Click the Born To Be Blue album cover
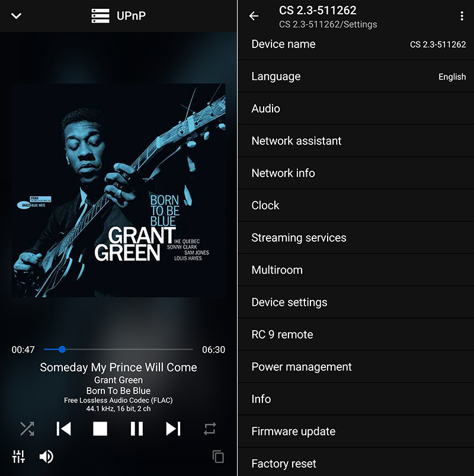The width and height of the screenshot is (474, 476). 118,190
